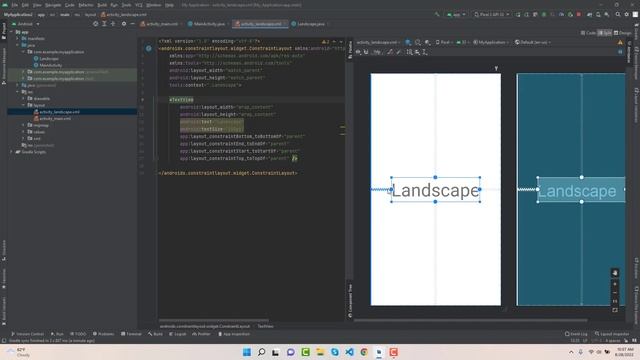The width and height of the screenshot is (640, 360).
Task: Click the expand all icon in Project panel
Action: [x=104, y=24]
